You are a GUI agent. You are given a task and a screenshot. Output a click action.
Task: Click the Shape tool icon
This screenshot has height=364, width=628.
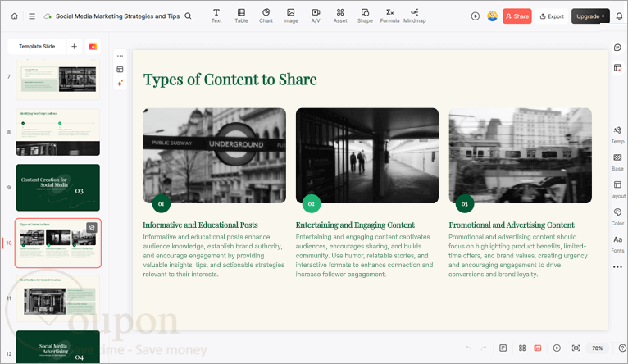365,16
